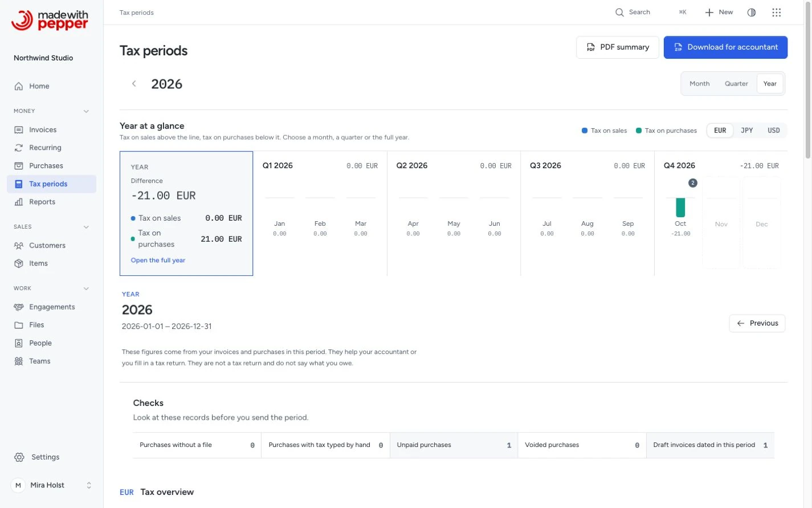Select the Quarter period view
The width and height of the screenshot is (812, 508).
[x=736, y=84]
